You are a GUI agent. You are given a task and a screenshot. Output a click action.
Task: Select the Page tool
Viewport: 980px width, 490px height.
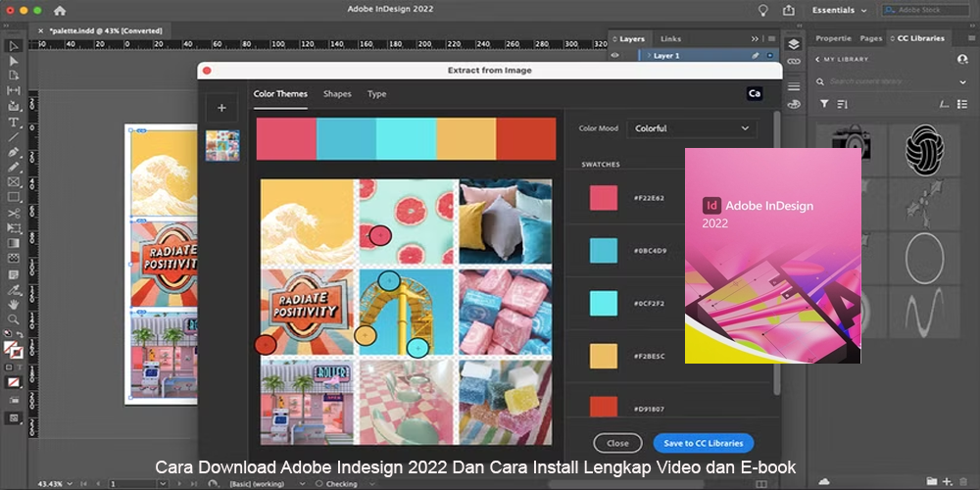point(13,75)
